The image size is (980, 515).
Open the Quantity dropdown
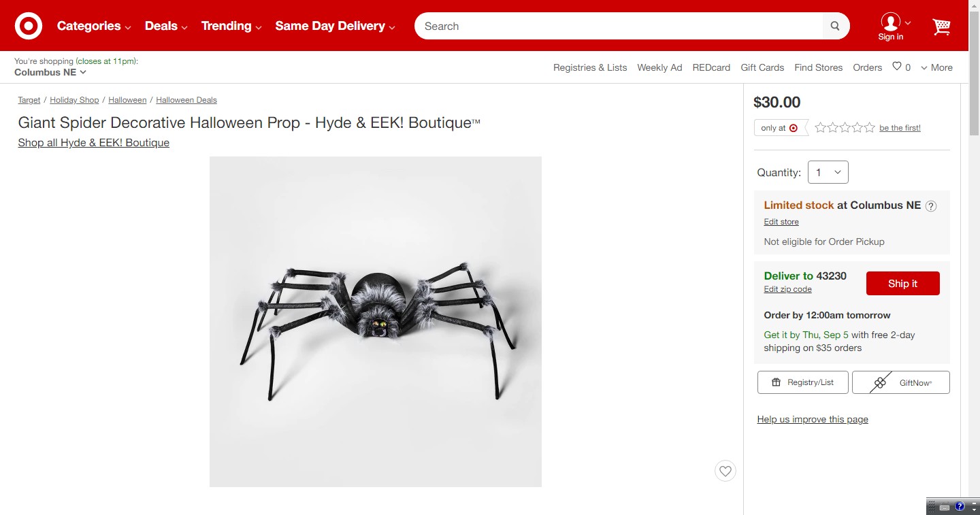pyautogui.click(x=828, y=172)
